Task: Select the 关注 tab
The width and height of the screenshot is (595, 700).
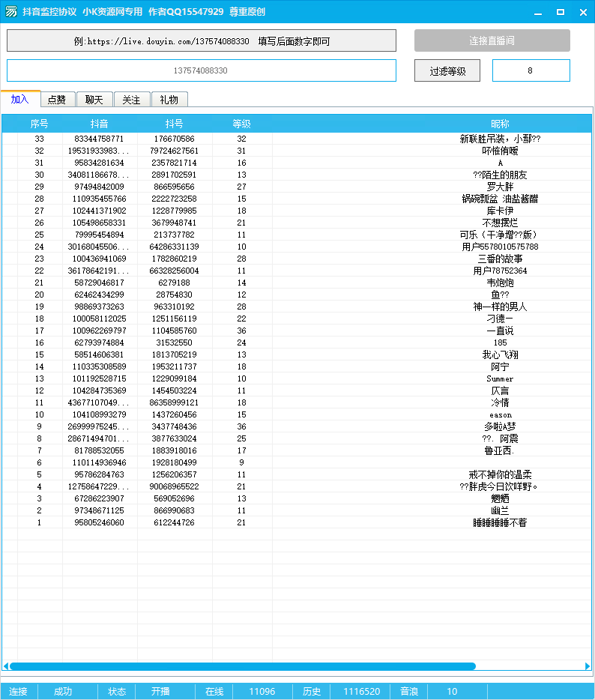Action: point(131,100)
